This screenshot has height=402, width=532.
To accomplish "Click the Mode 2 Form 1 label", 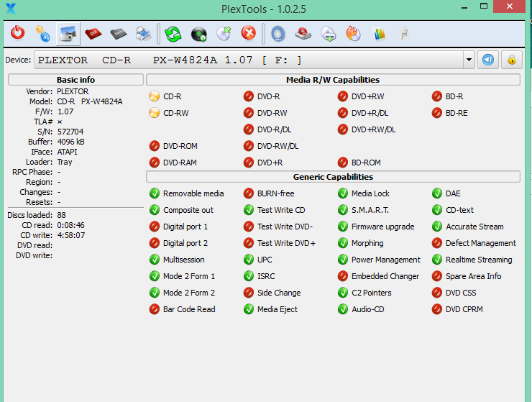I will click(189, 276).
